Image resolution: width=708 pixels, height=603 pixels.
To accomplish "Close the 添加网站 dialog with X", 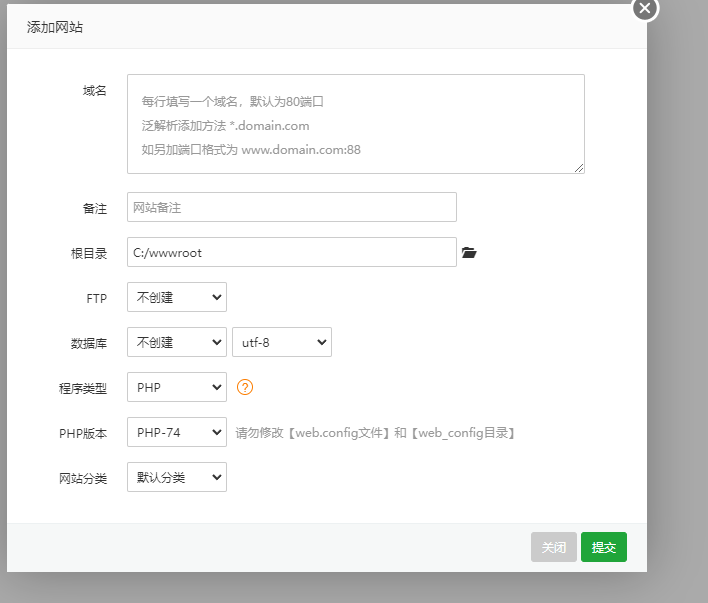I will click(x=645, y=9).
